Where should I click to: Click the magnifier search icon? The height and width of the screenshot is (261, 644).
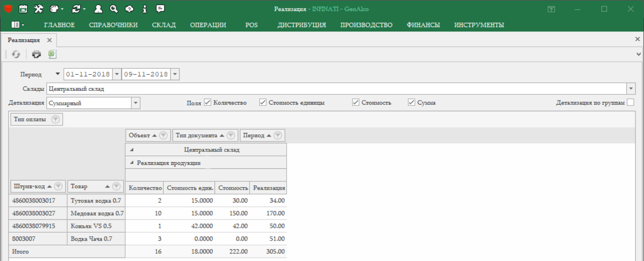coord(114,9)
